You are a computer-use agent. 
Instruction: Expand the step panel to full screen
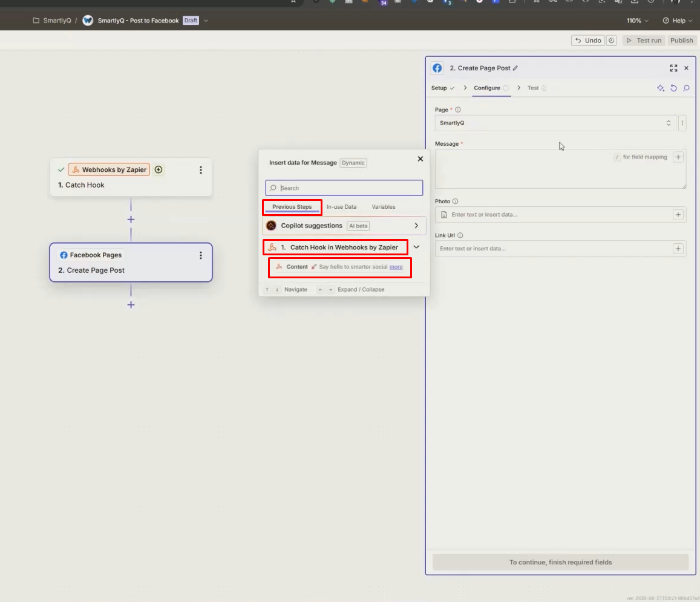click(x=673, y=68)
